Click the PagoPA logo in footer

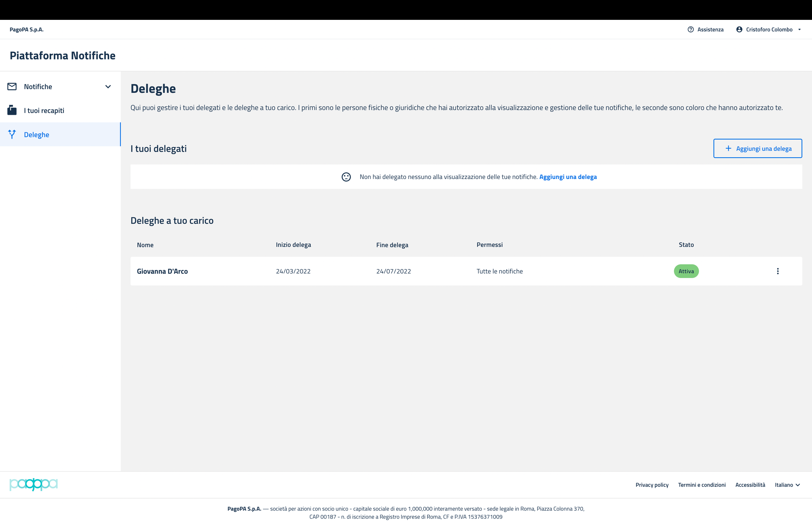pyautogui.click(x=34, y=485)
